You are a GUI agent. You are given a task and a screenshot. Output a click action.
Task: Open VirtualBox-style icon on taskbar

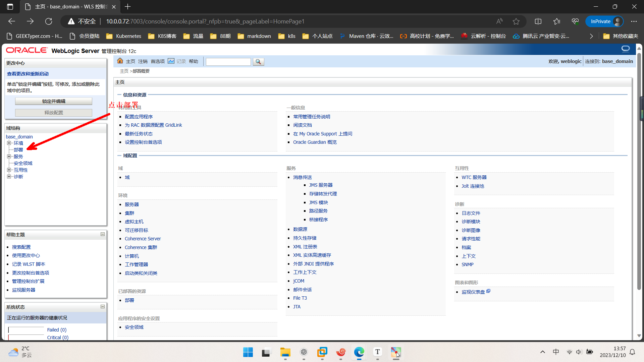click(322, 352)
